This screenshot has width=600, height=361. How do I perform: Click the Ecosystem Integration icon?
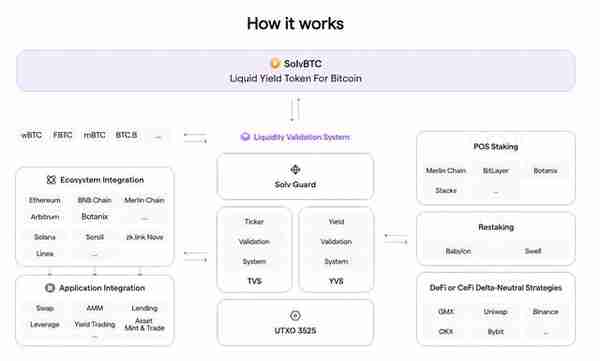(51, 180)
